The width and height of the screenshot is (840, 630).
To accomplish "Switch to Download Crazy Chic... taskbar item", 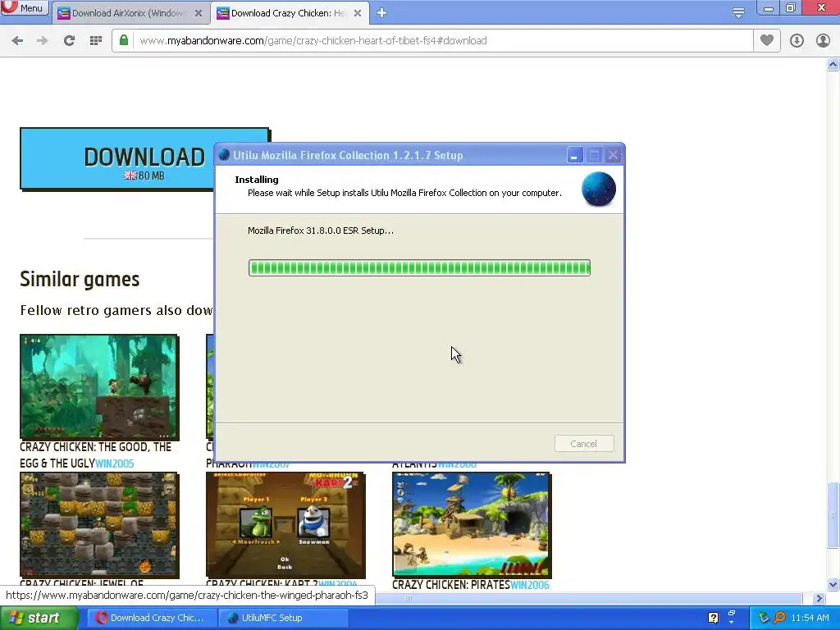I will coord(152,618).
